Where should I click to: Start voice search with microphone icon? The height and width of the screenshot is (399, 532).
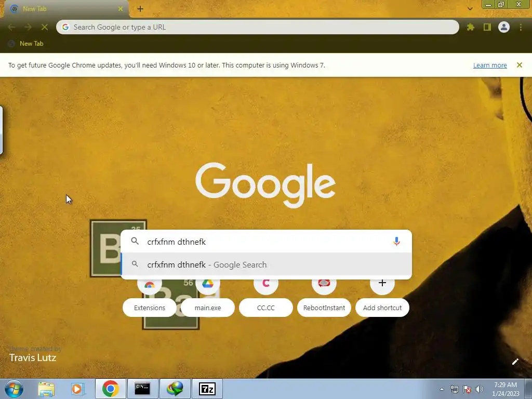[x=396, y=241]
